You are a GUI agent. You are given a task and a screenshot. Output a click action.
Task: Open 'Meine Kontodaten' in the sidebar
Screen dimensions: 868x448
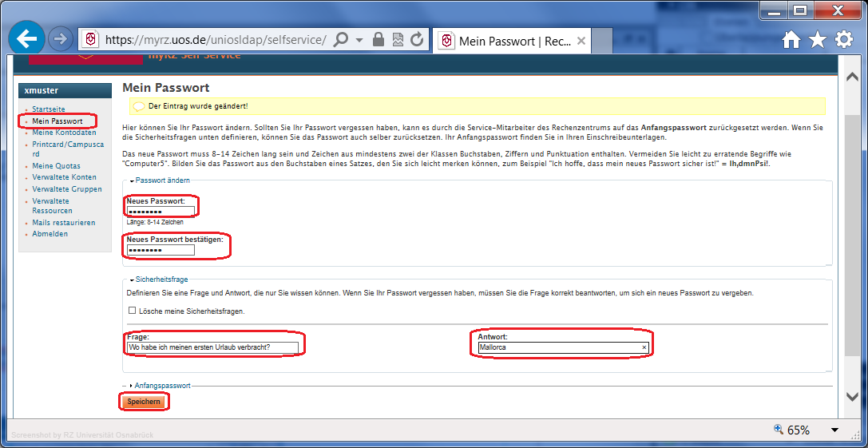tap(64, 133)
